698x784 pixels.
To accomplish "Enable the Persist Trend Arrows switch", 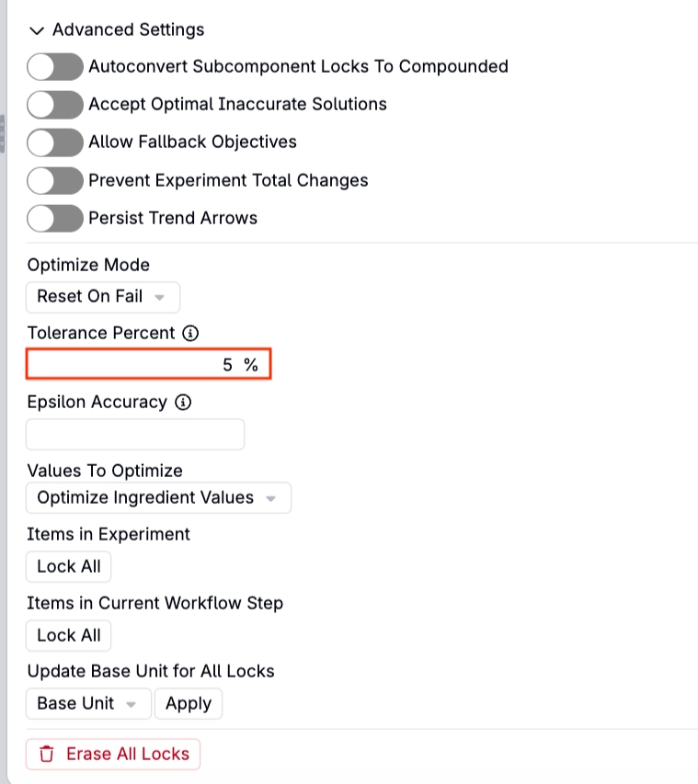I will (55, 219).
